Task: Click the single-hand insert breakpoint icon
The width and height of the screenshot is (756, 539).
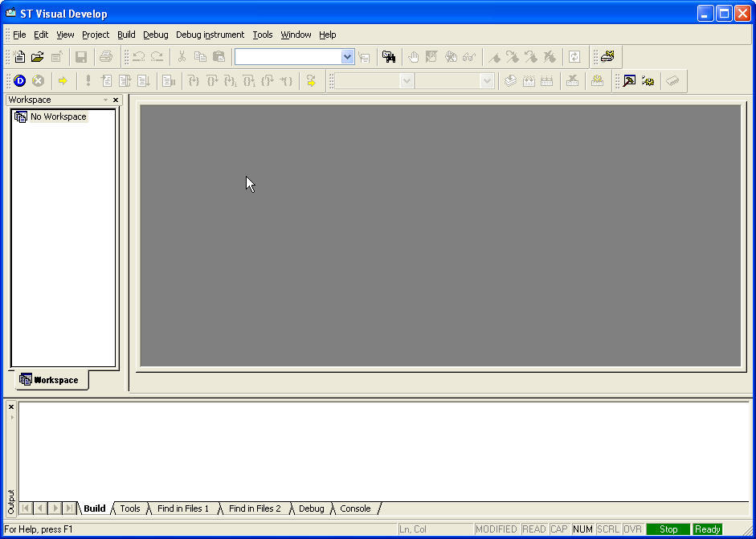Action: [x=413, y=57]
